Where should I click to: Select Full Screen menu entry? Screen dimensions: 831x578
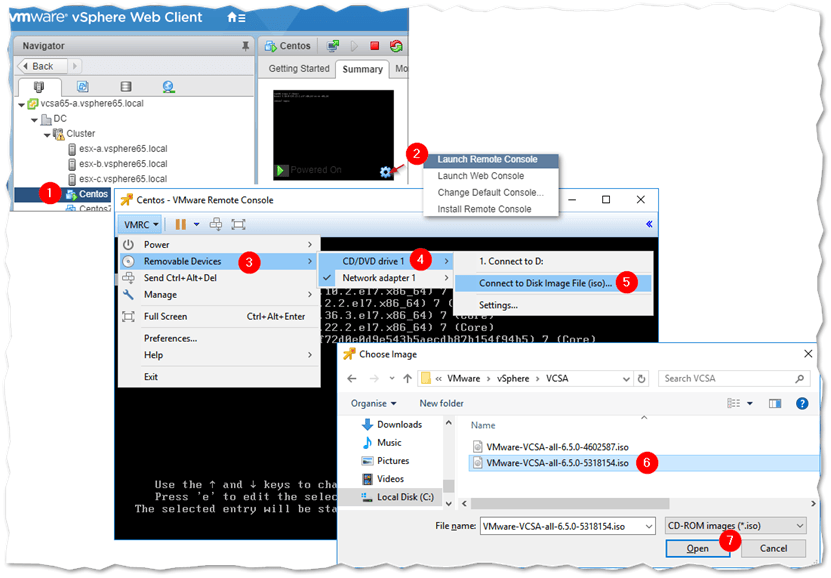point(219,316)
